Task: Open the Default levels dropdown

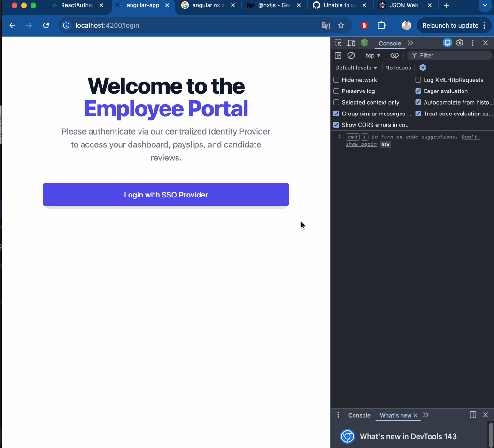Action: coord(355,68)
